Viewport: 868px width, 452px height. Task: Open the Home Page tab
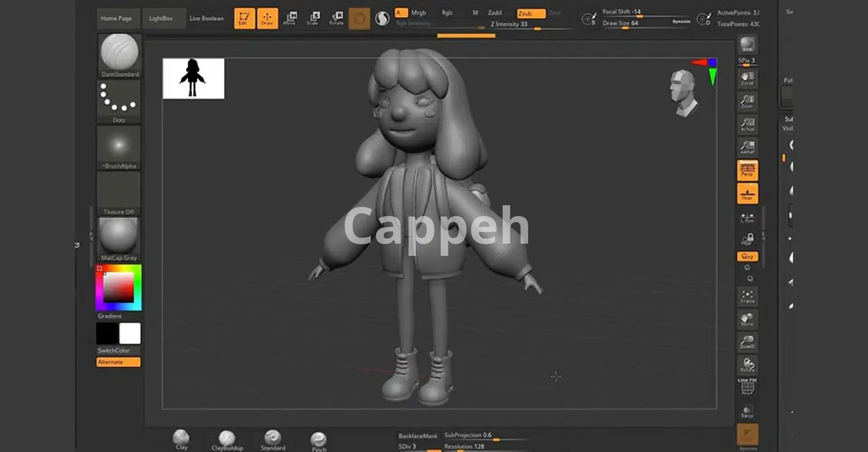coord(117,19)
